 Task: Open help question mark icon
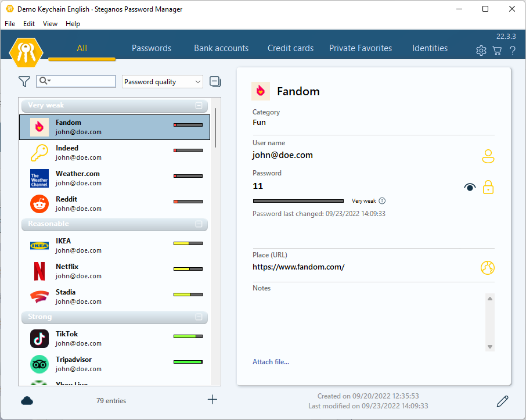coord(513,51)
